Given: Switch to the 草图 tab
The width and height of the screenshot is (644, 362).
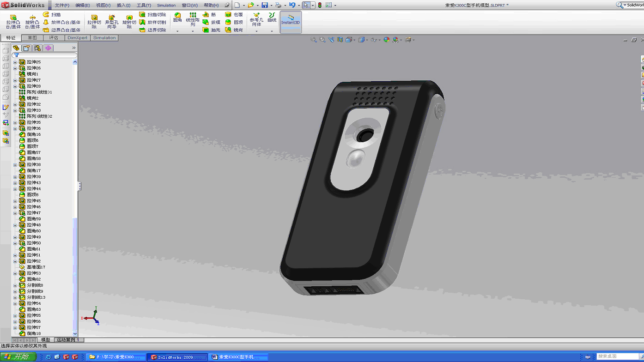Looking at the screenshot, I should pos(32,38).
